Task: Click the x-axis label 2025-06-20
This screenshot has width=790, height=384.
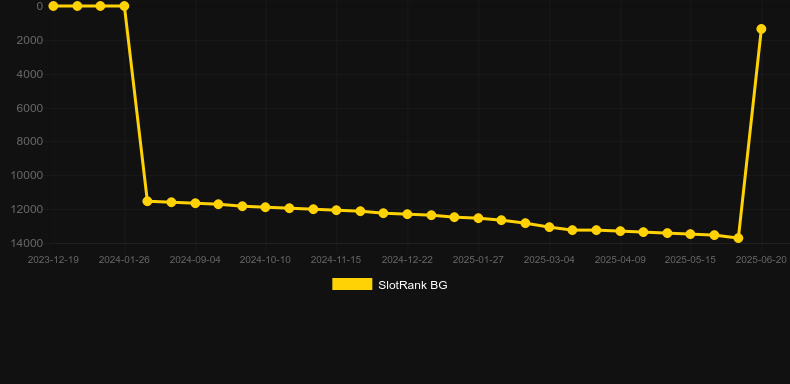Action: pos(761,260)
